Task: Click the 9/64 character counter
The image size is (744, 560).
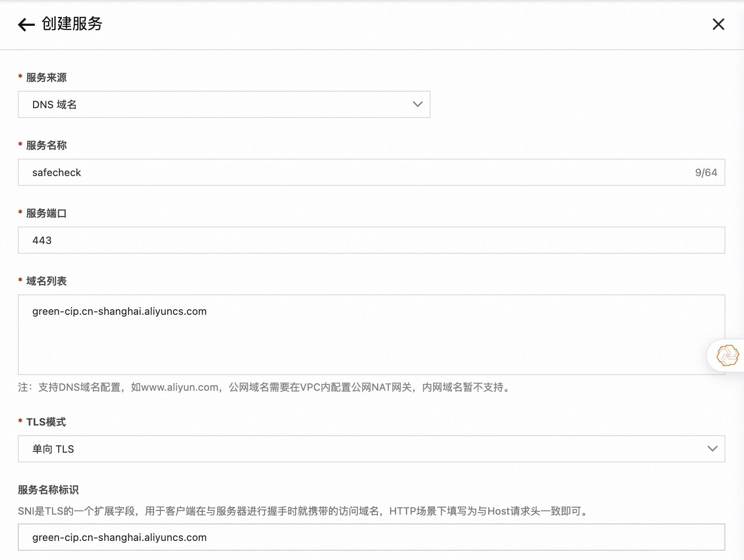Action: point(705,172)
